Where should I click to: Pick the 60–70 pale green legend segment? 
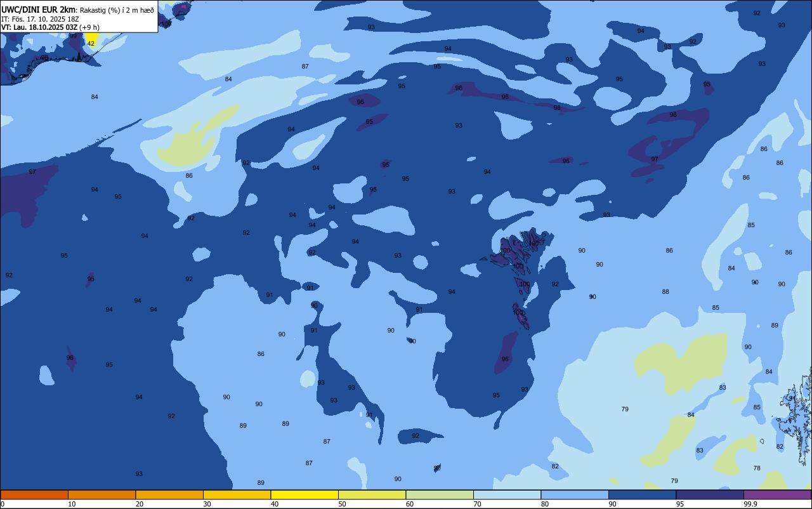click(x=440, y=494)
